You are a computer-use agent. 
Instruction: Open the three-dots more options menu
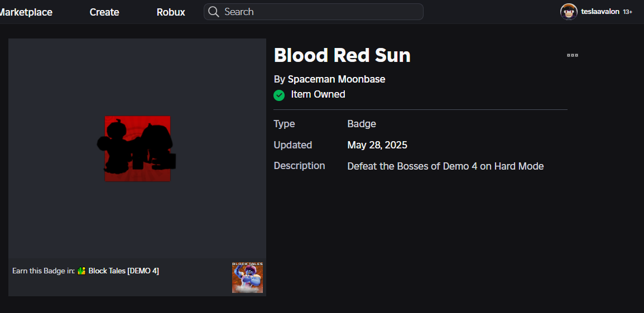572,55
